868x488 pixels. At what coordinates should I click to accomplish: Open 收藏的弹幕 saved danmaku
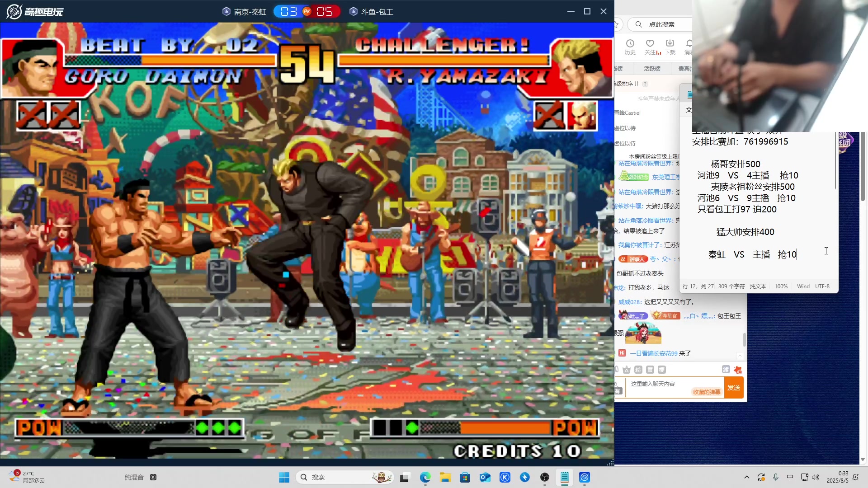coord(707,392)
